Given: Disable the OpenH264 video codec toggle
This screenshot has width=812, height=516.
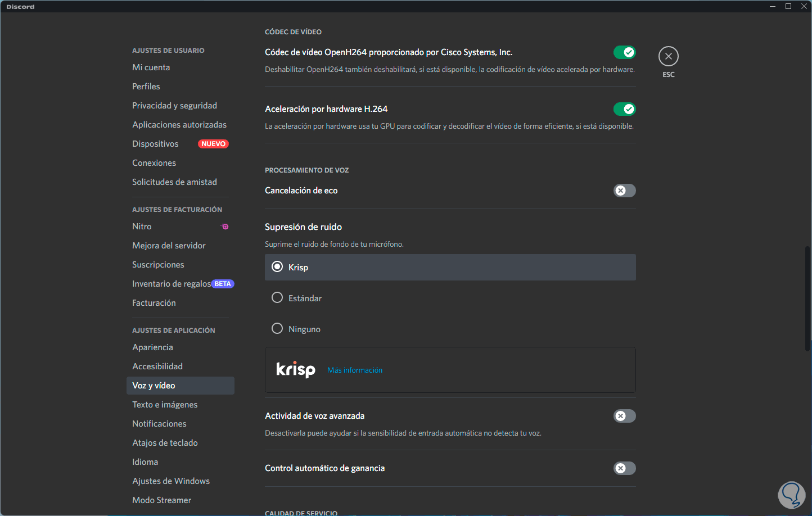Looking at the screenshot, I should pos(624,52).
